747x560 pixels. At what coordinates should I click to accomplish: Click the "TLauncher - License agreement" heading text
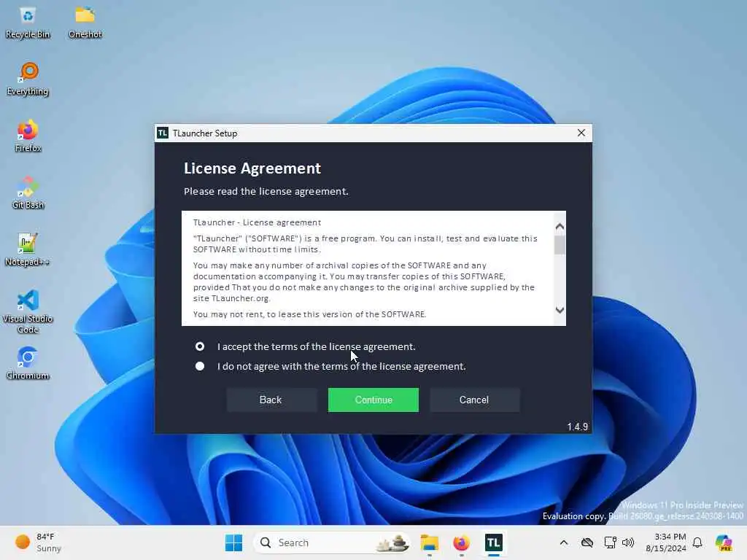(258, 222)
